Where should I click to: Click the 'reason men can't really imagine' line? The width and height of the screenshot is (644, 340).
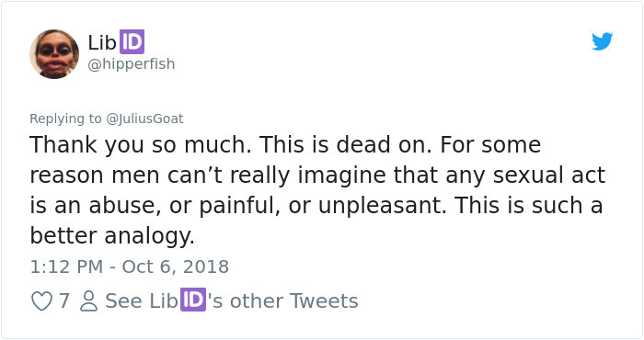[317, 176]
